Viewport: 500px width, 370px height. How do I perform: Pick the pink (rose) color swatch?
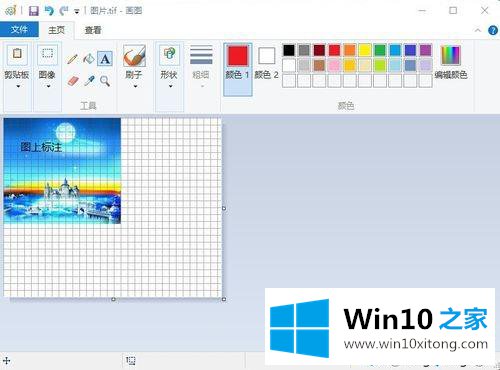(334, 65)
